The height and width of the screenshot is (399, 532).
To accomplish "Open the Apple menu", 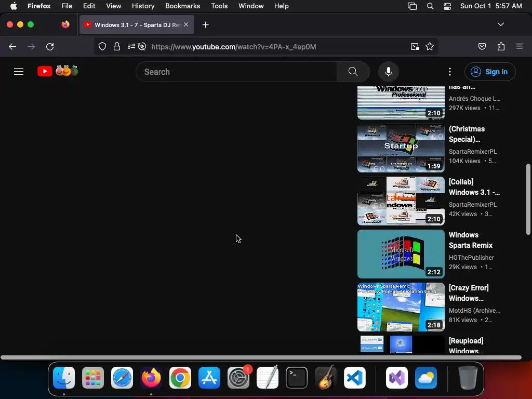I will click(14, 6).
